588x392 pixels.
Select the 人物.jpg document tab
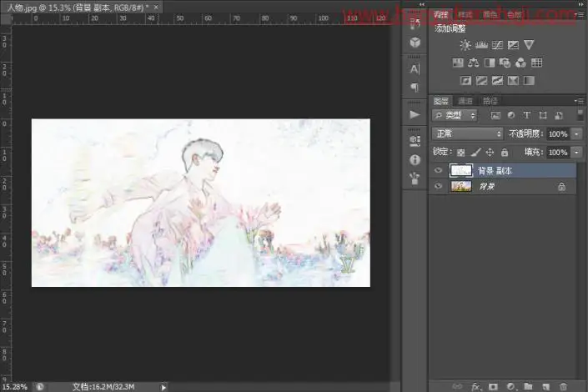coord(78,8)
